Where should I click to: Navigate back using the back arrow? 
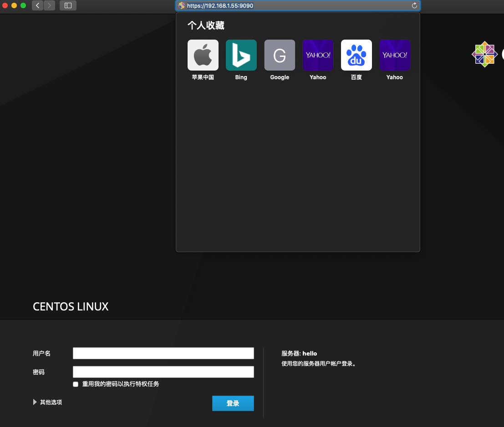point(37,5)
